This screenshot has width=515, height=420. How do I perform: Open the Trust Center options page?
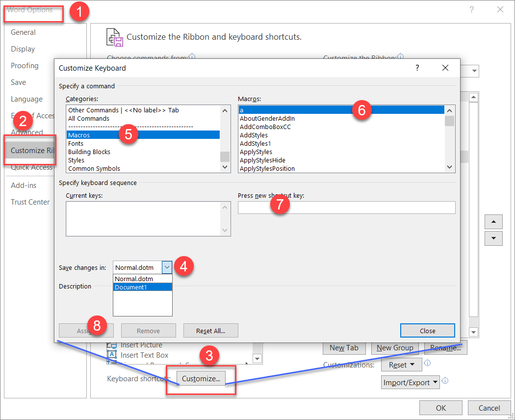click(30, 202)
